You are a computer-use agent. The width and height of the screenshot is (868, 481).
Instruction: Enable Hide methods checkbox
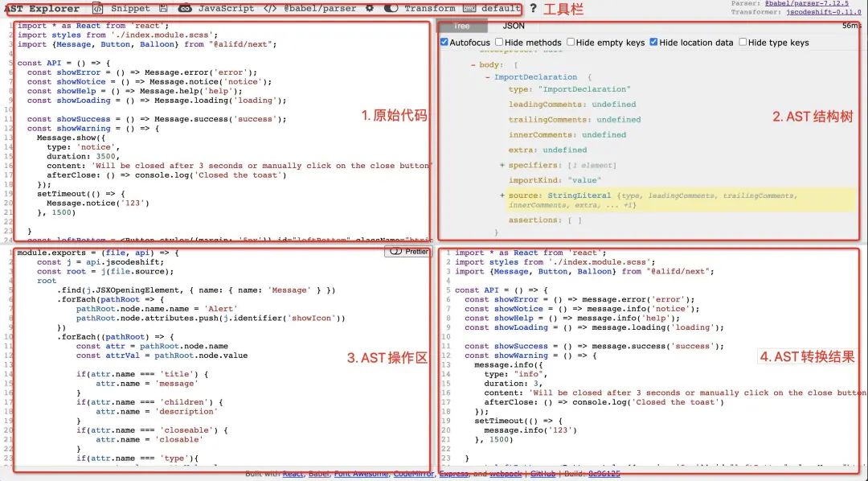(499, 42)
